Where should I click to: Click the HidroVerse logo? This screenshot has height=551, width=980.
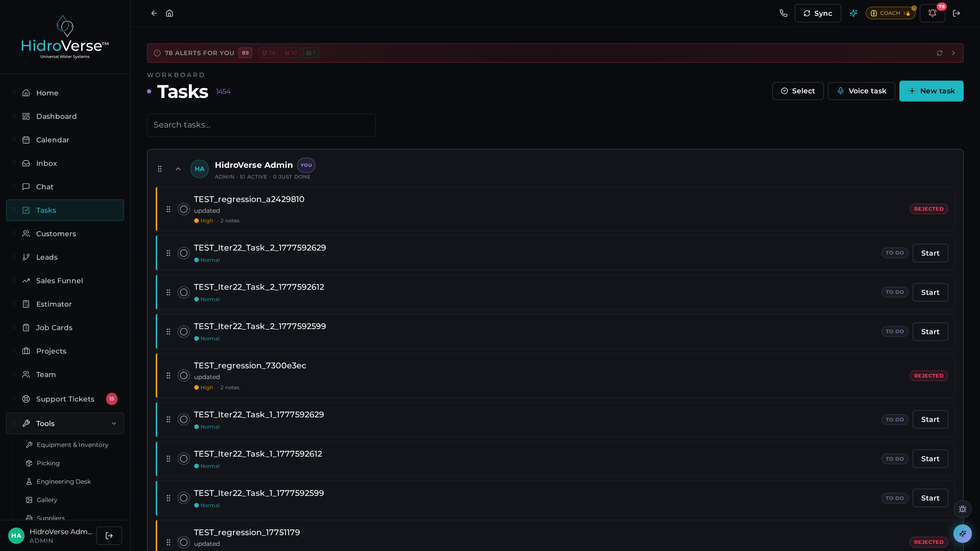click(65, 37)
